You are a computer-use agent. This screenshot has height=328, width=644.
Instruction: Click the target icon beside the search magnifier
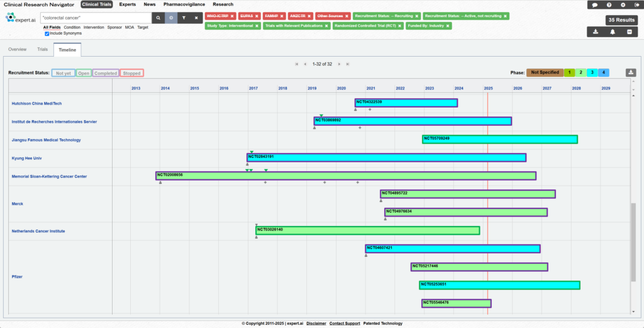click(171, 18)
